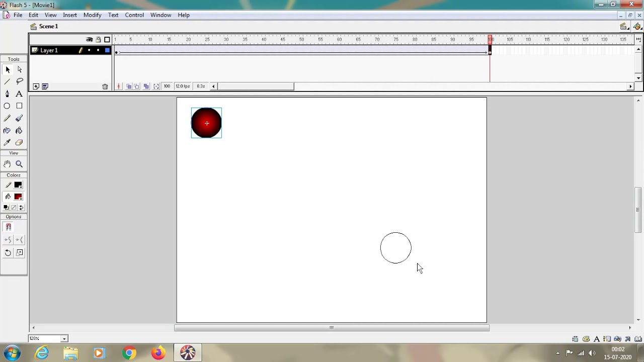Select the Brush tool
This screenshot has height=362, width=644.
[19, 118]
